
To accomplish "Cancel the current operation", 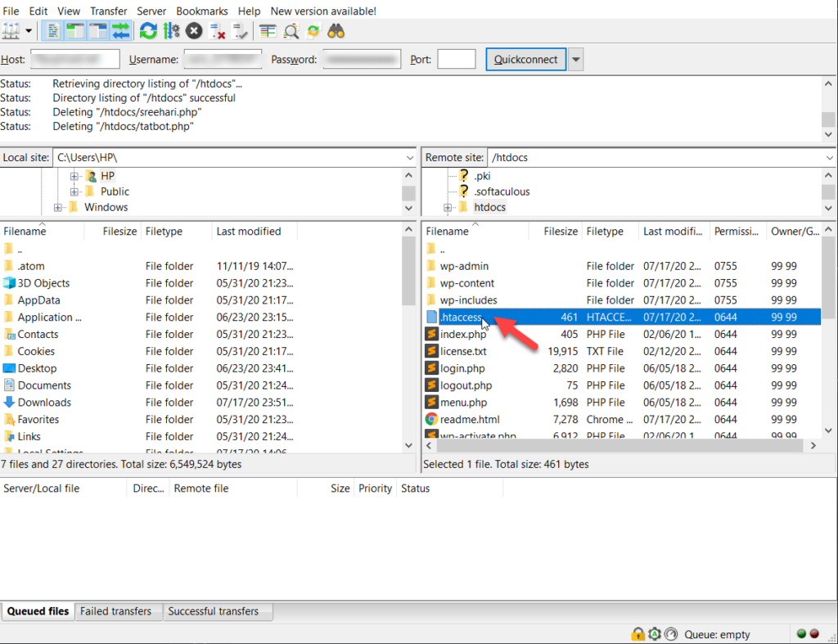I will pyautogui.click(x=194, y=32).
